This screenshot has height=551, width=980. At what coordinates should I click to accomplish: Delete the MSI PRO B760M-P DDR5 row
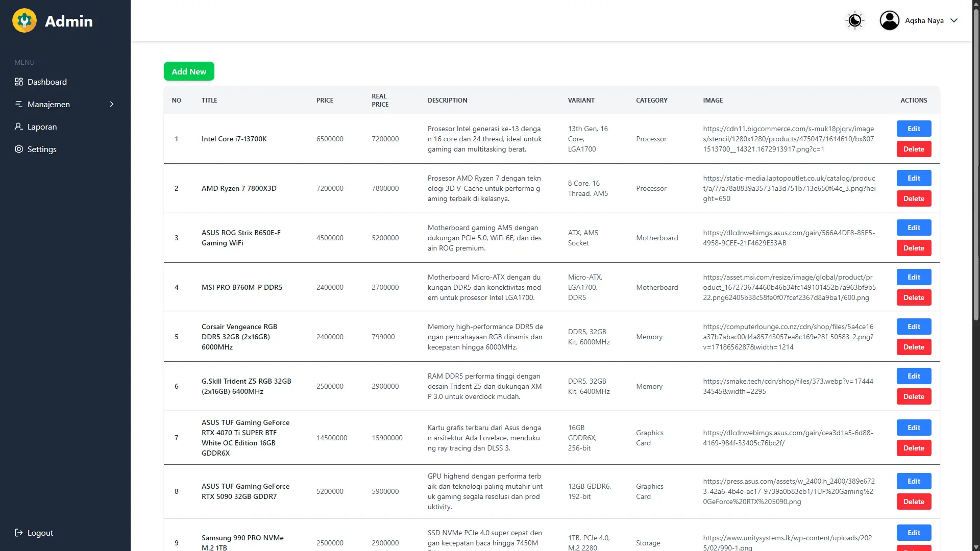click(x=914, y=297)
